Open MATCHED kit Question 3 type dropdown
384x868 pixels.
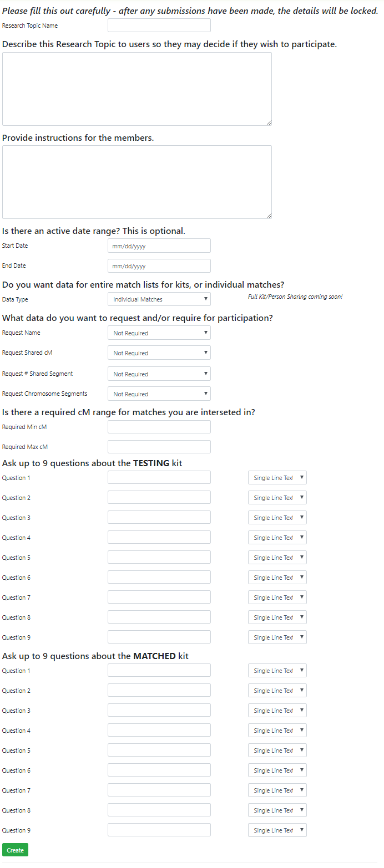coord(277,711)
